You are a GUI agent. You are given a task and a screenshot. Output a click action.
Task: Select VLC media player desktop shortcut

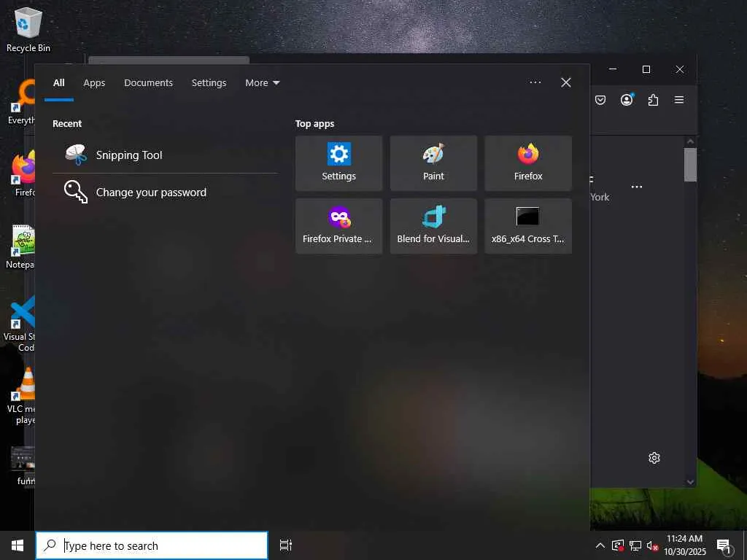point(23,395)
